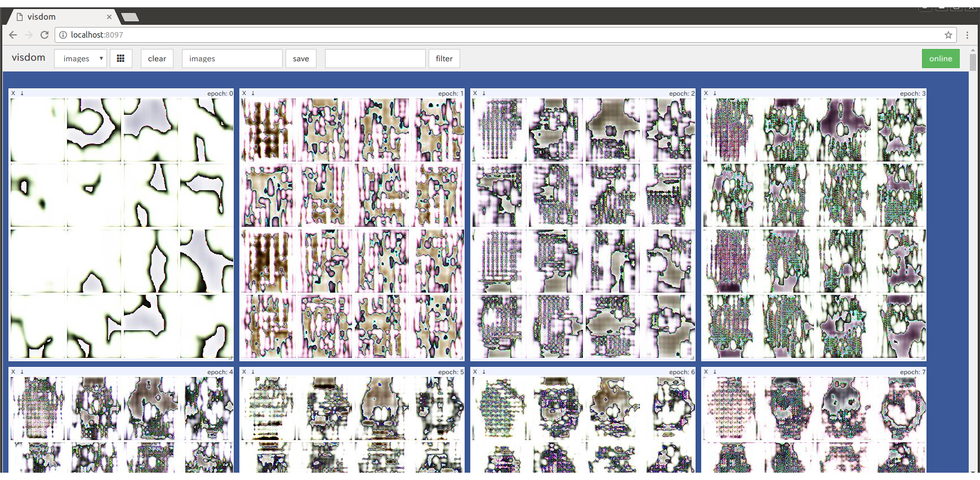
Task: Select the epoch: 2 title bar text
Action: coord(682,93)
